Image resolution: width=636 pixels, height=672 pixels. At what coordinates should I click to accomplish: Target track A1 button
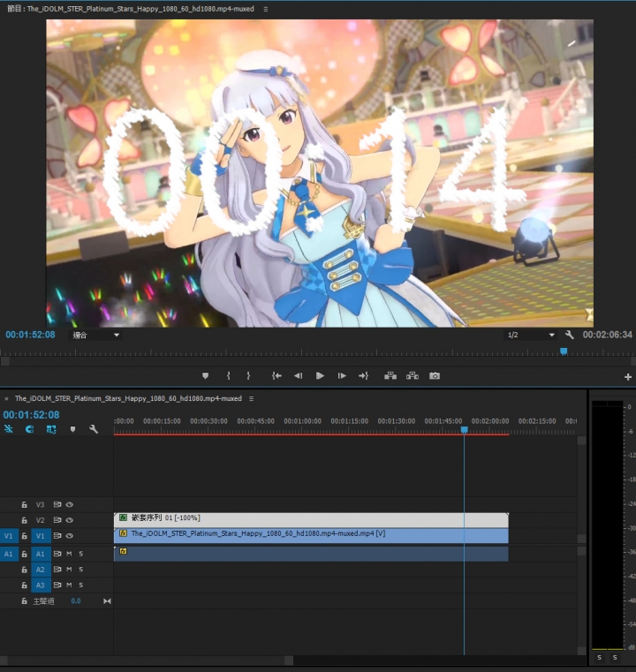[41, 554]
